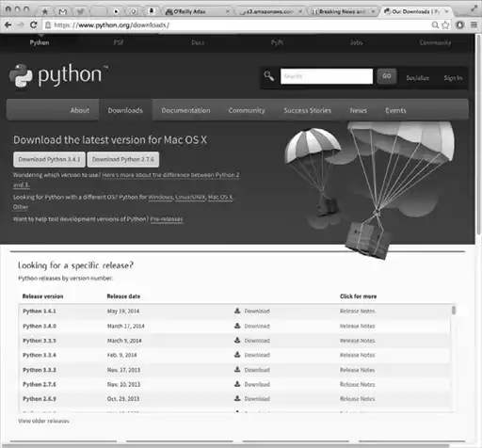Click the GO search button

click(387, 76)
